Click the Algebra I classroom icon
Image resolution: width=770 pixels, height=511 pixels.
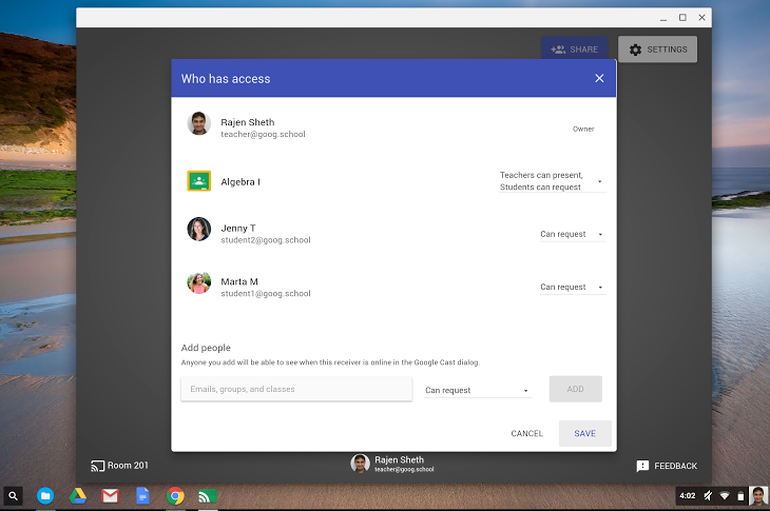point(199,182)
